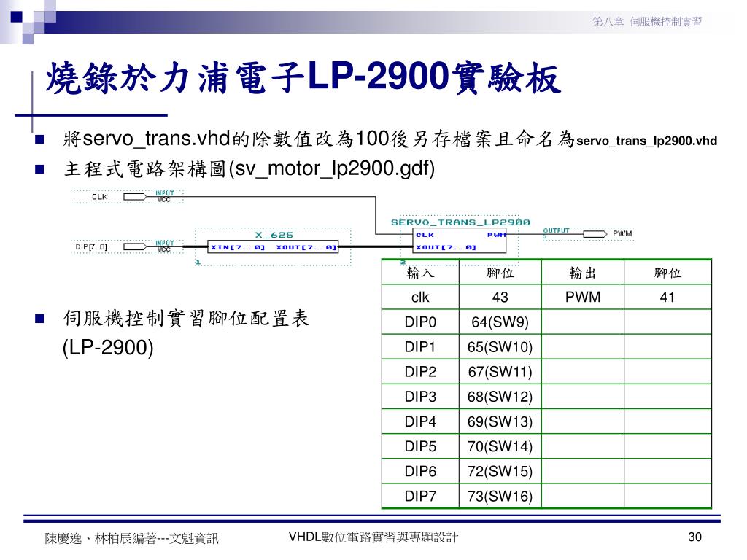Click the 65(SW10) cell
Screen dimensions: 747x560
(500, 347)
